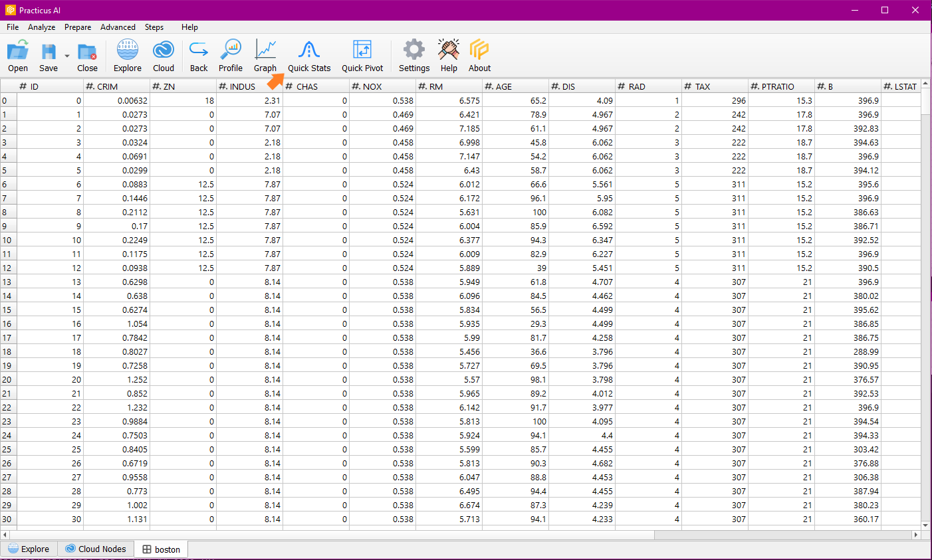Viewport: 932px width, 560px height.
Task: Open application Settings
Action: [413, 56]
